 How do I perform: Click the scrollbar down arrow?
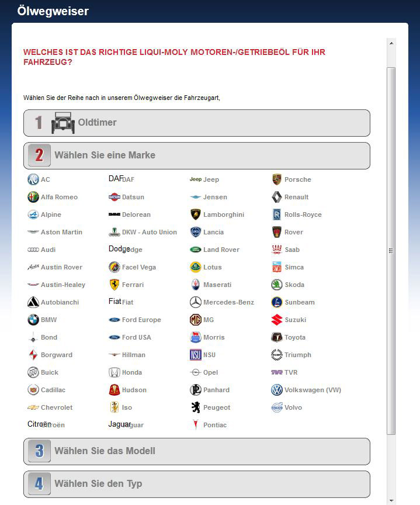click(391, 500)
